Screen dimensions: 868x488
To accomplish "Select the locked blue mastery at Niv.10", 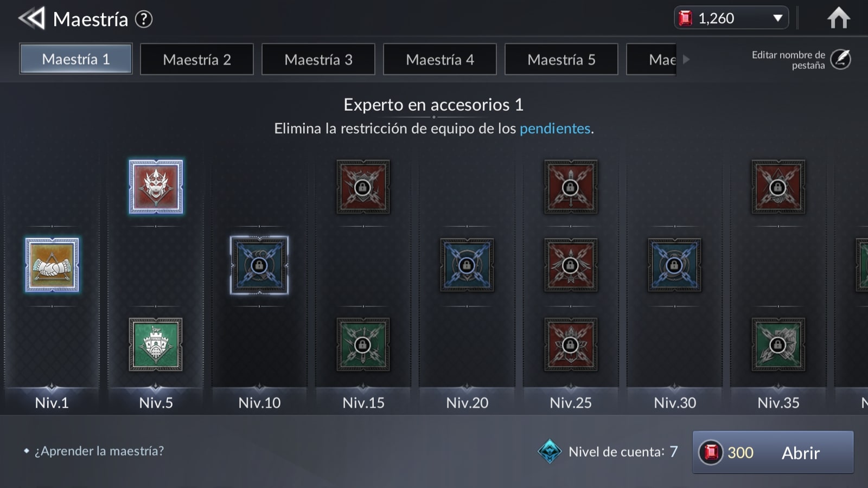I will point(259,265).
